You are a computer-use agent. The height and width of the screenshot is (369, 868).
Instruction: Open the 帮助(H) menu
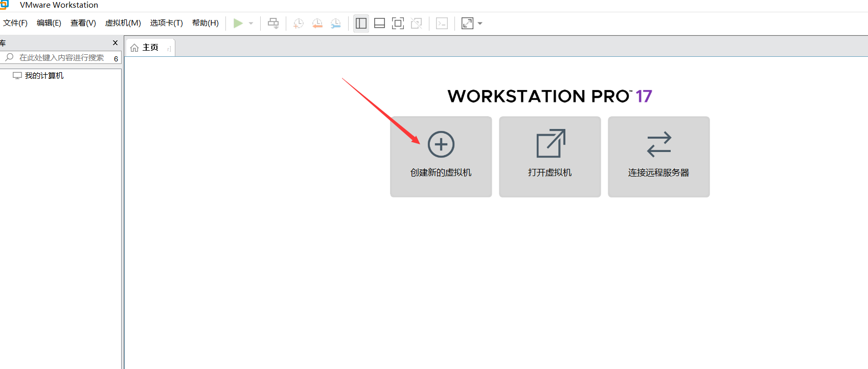click(205, 23)
